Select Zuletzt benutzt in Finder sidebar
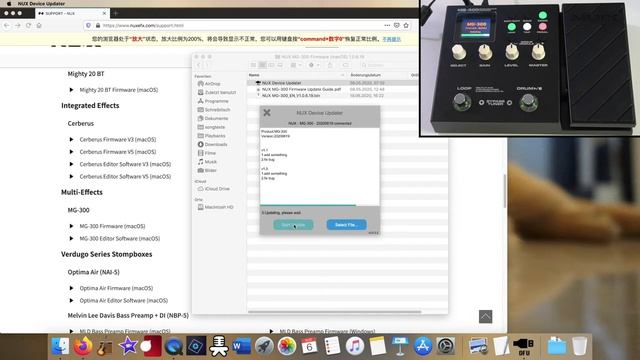This screenshot has width=640, height=360. [217, 92]
